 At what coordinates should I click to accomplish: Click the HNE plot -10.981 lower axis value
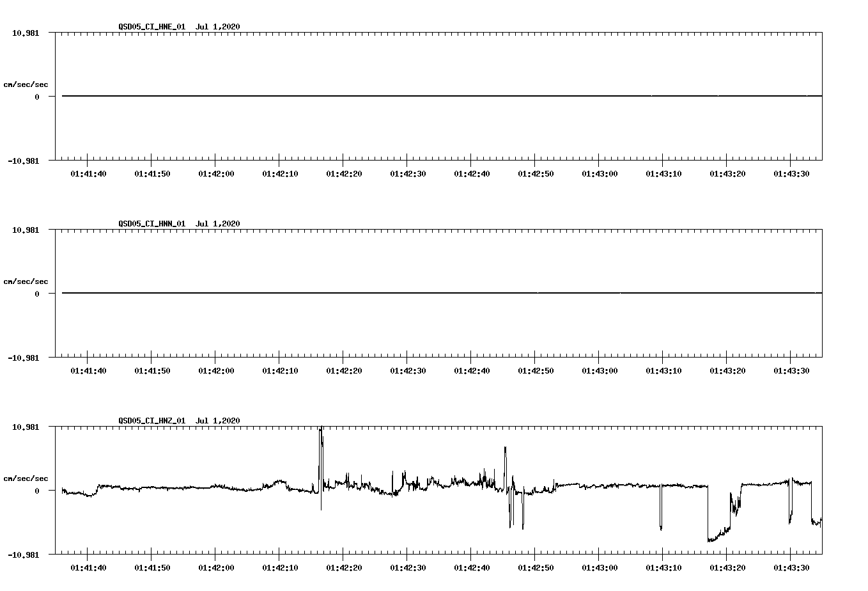[x=23, y=161]
